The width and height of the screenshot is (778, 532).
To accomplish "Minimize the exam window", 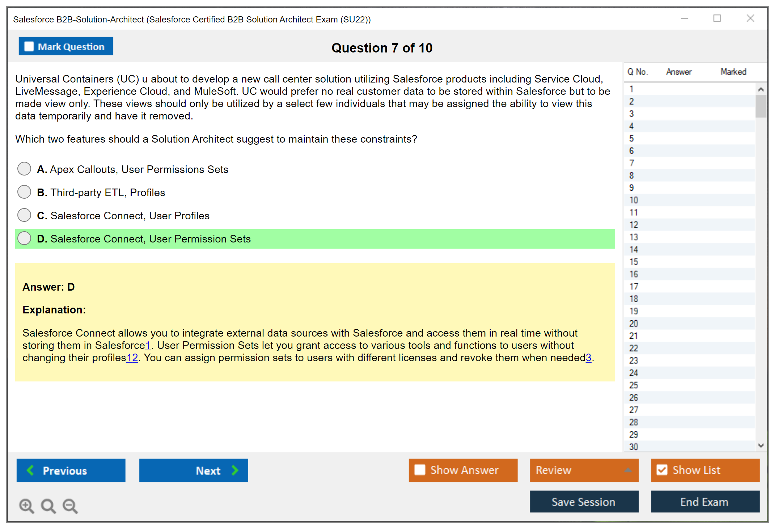I will 684,18.
